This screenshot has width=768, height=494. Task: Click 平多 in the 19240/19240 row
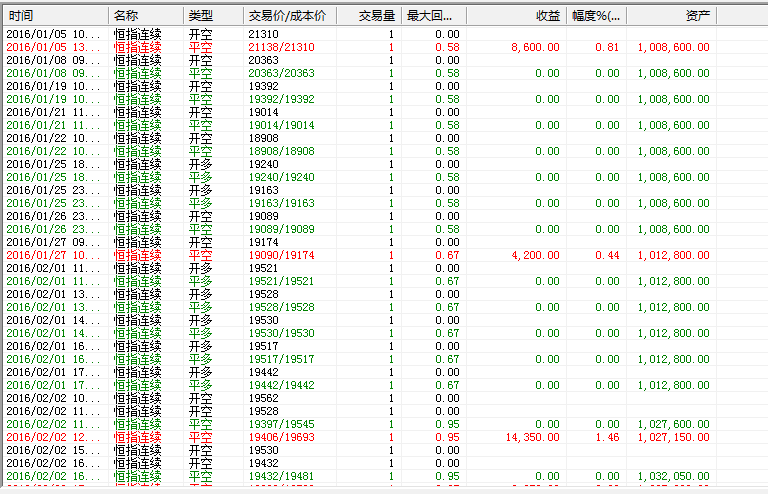(x=201, y=177)
